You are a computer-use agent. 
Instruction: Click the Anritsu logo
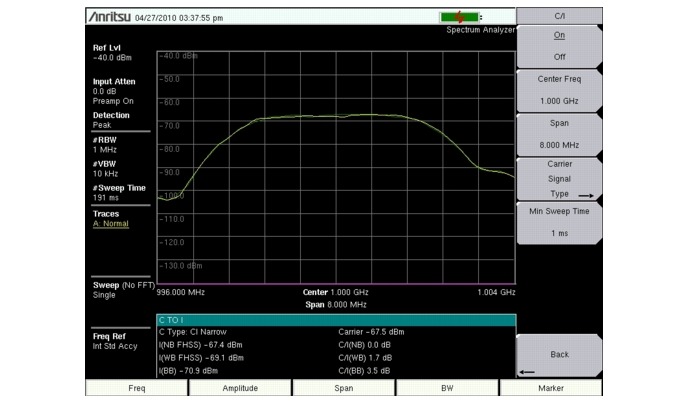pyautogui.click(x=110, y=17)
